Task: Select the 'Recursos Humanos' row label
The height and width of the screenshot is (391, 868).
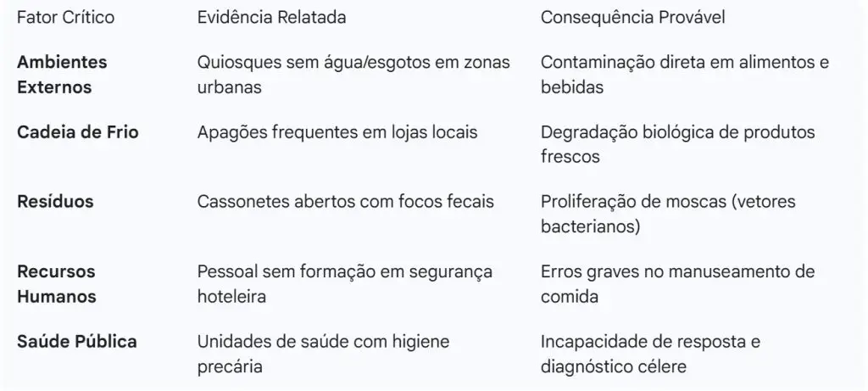Action: coord(57,284)
